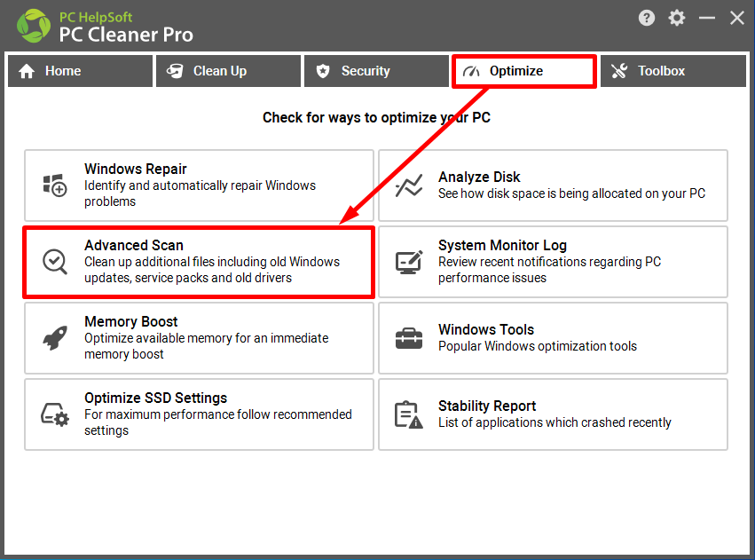Click the System Monitor Log icon
The image size is (755, 560).
[x=409, y=262]
